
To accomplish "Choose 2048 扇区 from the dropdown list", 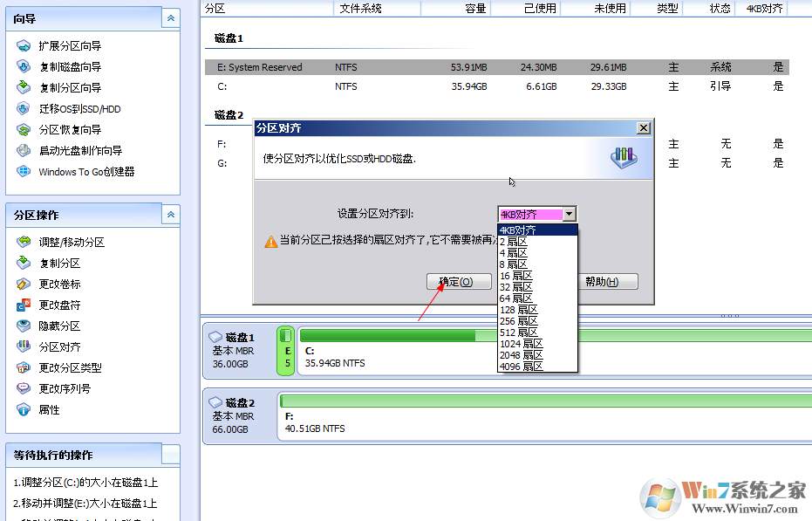I will (521, 355).
